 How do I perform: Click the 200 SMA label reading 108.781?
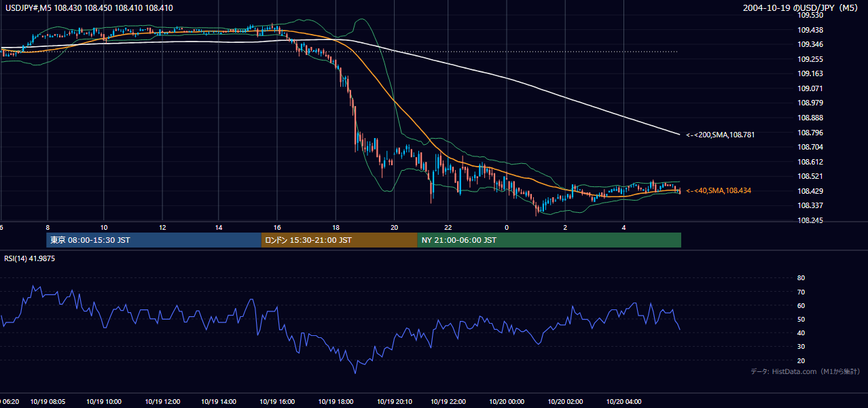tap(720, 135)
